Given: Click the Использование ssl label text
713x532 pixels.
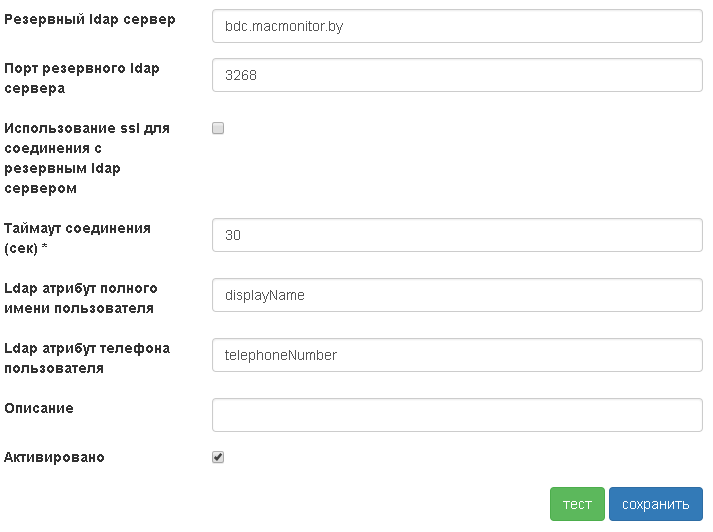Looking at the screenshot, I should [x=87, y=158].
